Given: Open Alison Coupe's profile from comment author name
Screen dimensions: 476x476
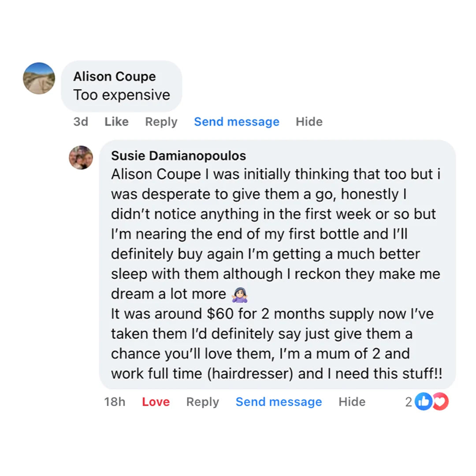Looking at the screenshot, I should [x=114, y=76].
